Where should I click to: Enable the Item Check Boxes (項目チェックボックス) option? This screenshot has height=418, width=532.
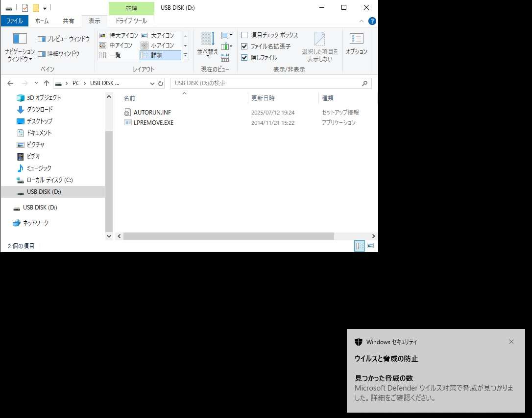(244, 35)
